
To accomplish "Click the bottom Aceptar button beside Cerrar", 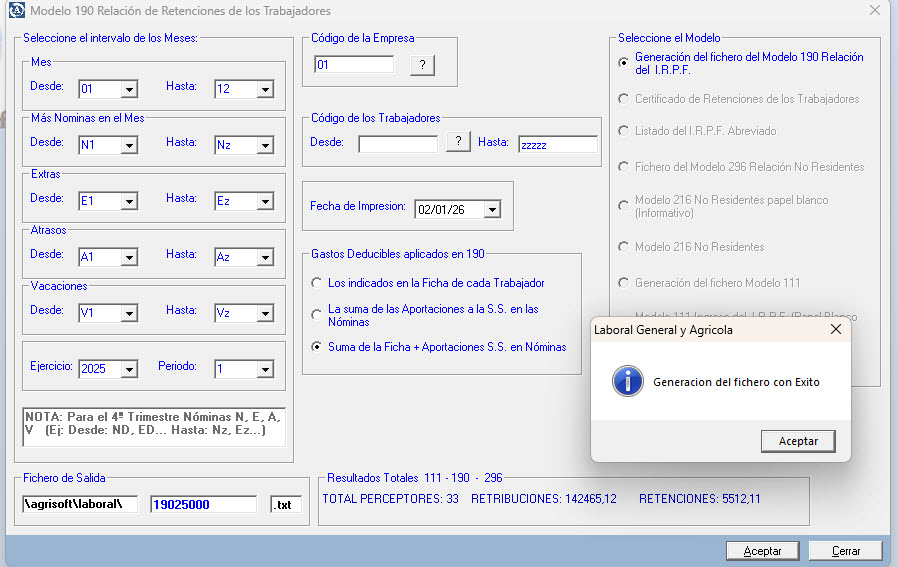I will 762,551.
